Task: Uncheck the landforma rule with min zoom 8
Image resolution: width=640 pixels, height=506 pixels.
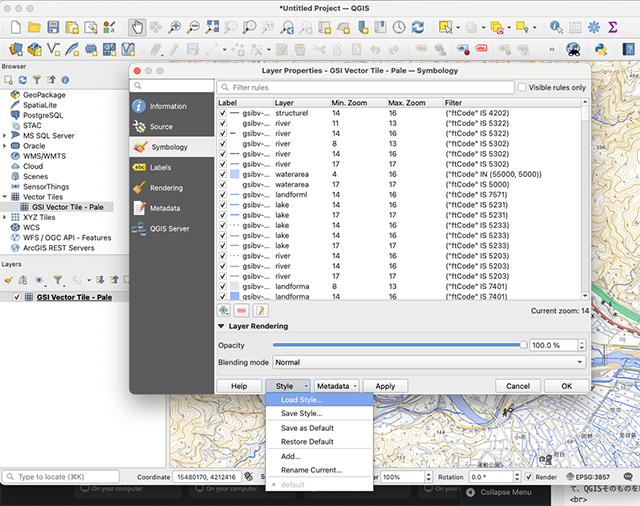Action: [x=222, y=286]
